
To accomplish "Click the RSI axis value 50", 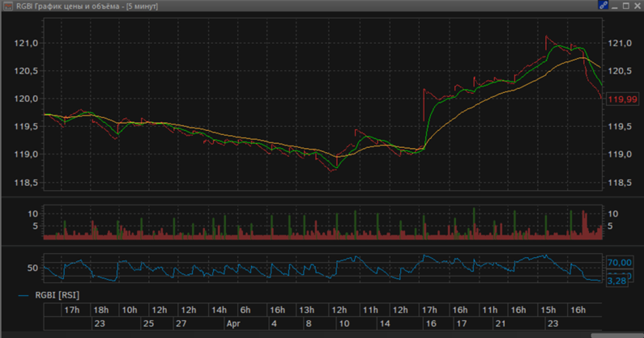I will click(x=32, y=268).
